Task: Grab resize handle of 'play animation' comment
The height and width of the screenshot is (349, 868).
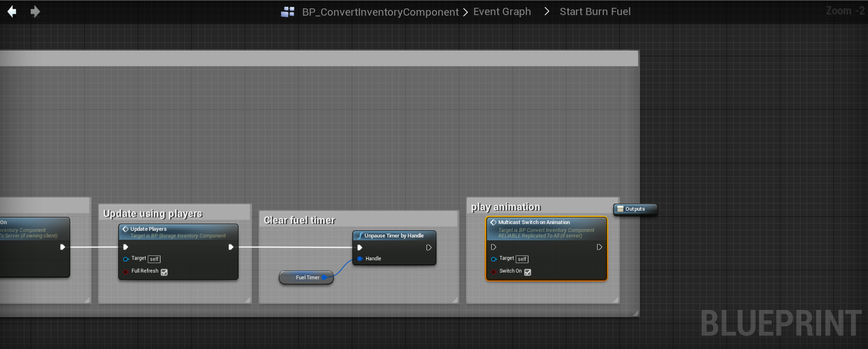Action: 615,300
